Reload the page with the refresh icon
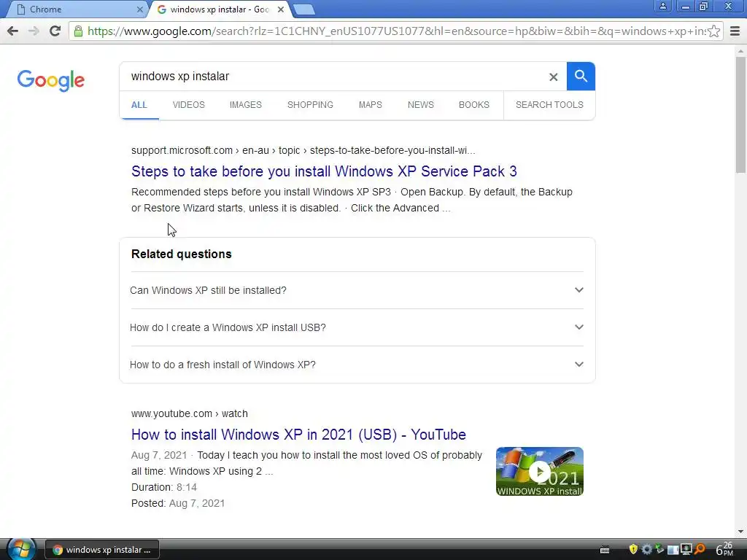 [55, 31]
